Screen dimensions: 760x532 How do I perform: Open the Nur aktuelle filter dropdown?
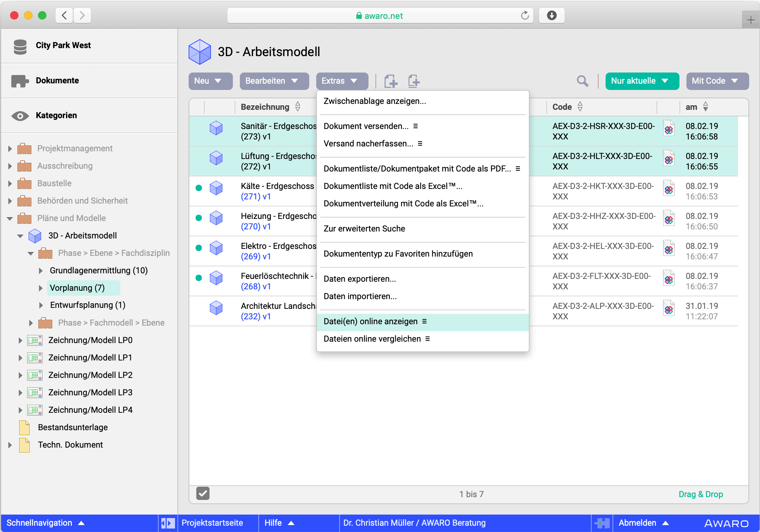[642, 81]
